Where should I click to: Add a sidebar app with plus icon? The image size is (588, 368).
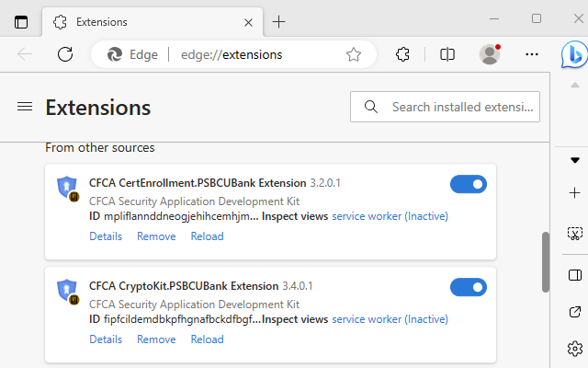coord(575,192)
